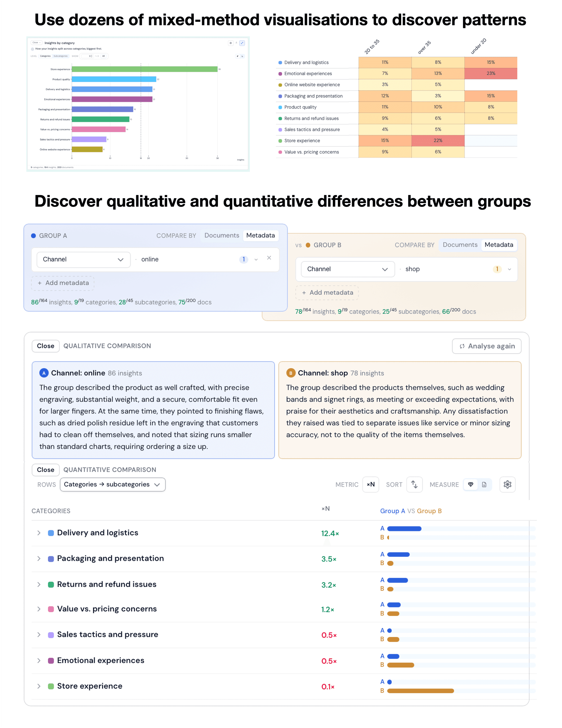Click the All button in chart Show control

coord(103,56)
